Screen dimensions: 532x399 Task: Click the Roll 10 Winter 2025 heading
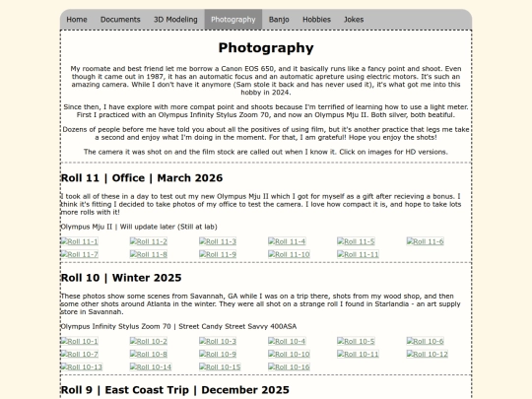(x=121, y=278)
